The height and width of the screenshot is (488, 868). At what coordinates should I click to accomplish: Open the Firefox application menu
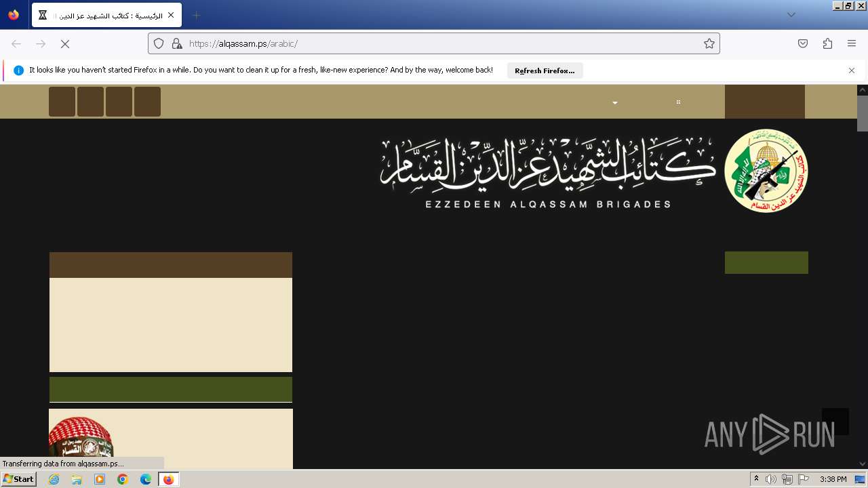tap(852, 43)
